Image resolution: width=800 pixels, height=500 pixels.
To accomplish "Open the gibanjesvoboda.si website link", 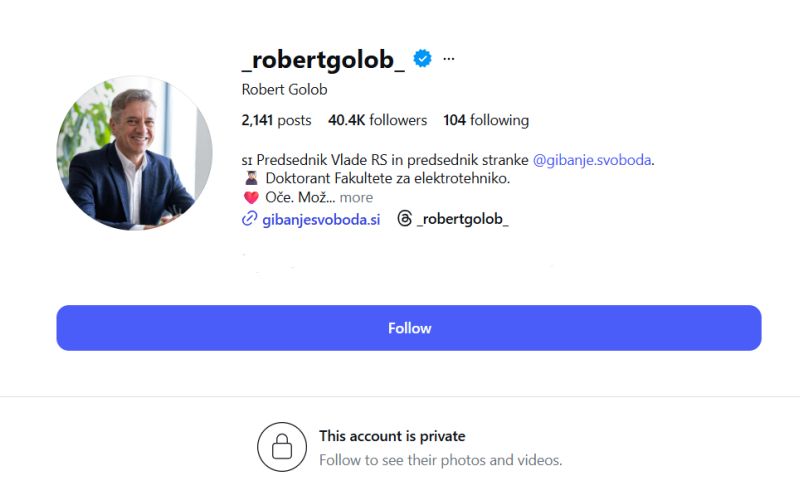I will (320, 219).
